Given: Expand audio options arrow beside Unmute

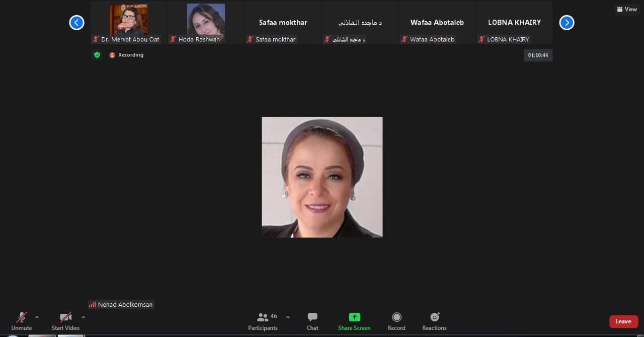Looking at the screenshot, I should pos(37,317).
